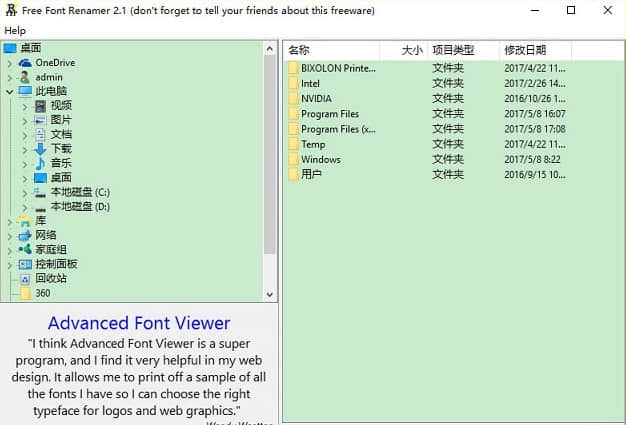
Task: Click the 网络 network icon
Action: 25,235
